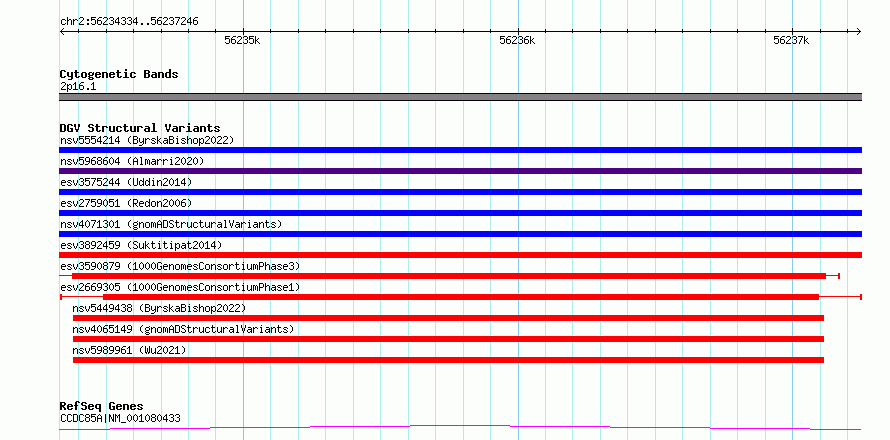Click the Cytogenetic Bands track title
The image size is (890, 440).
tap(119, 74)
